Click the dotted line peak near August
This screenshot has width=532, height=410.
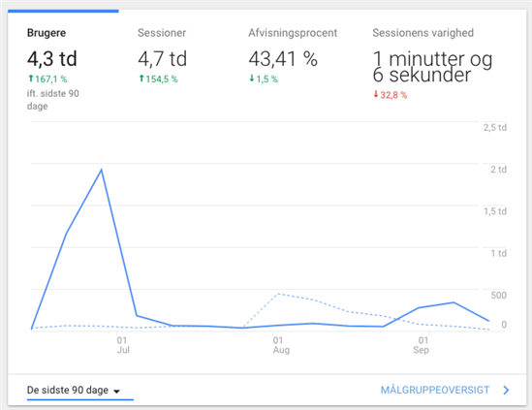[278, 294]
